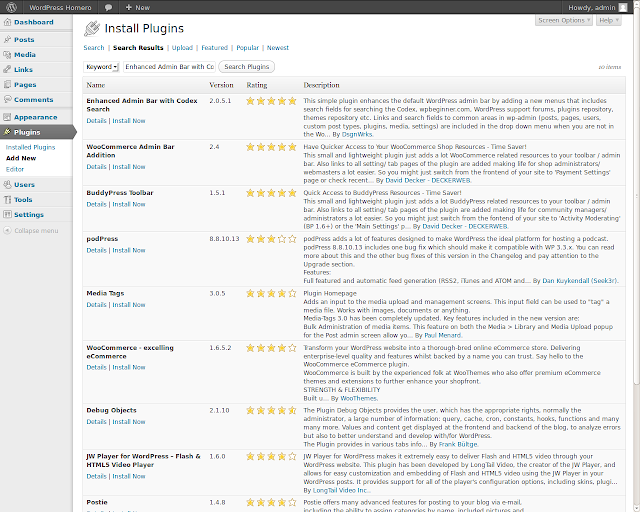Click the Media icon in sidebar
This screenshot has width=640, height=512.
pyautogui.click(x=7, y=55)
